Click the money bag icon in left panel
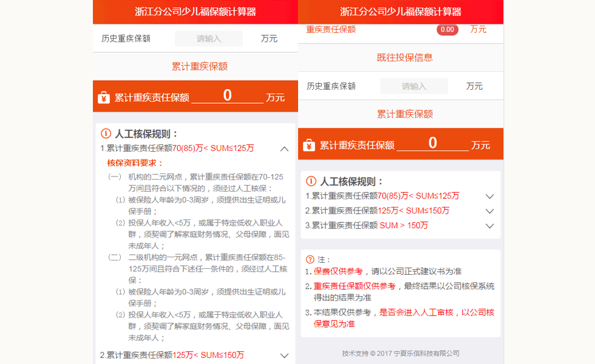This screenshot has width=595, height=364. (x=104, y=98)
